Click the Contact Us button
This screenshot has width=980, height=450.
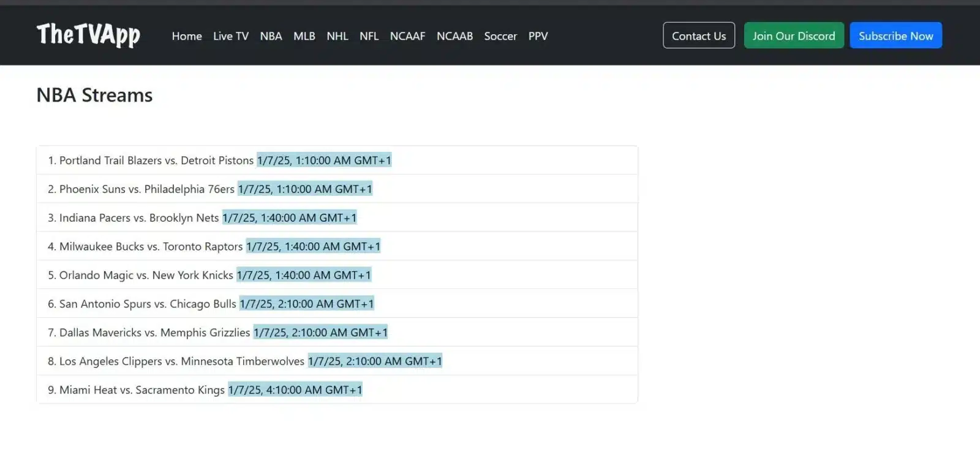pos(699,36)
